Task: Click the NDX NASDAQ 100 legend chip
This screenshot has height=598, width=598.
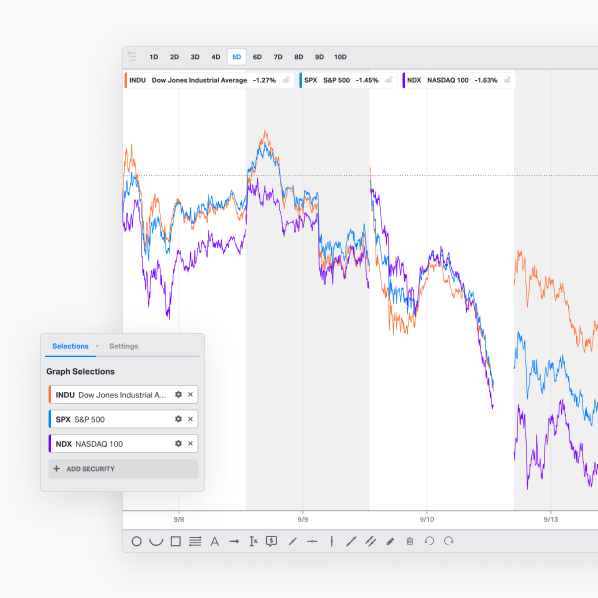Action: pyautogui.click(x=458, y=80)
